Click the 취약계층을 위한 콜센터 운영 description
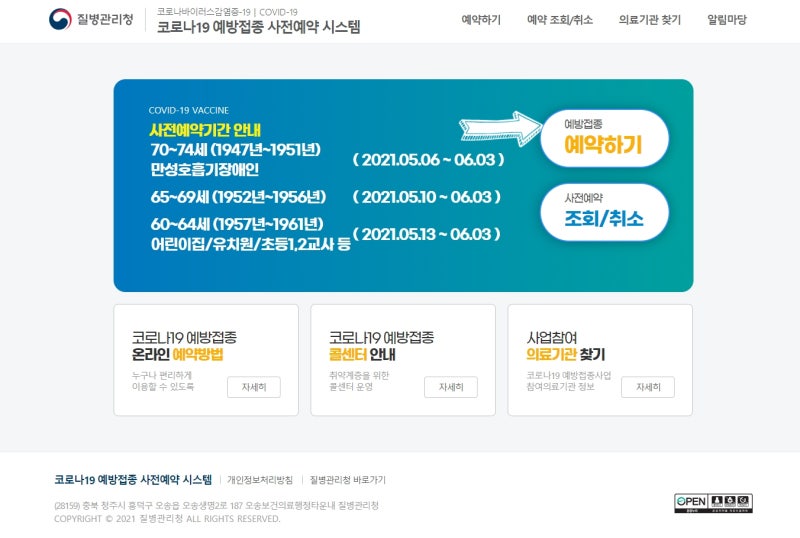The width and height of the screenshot is (800, 538). pos(359,381)
